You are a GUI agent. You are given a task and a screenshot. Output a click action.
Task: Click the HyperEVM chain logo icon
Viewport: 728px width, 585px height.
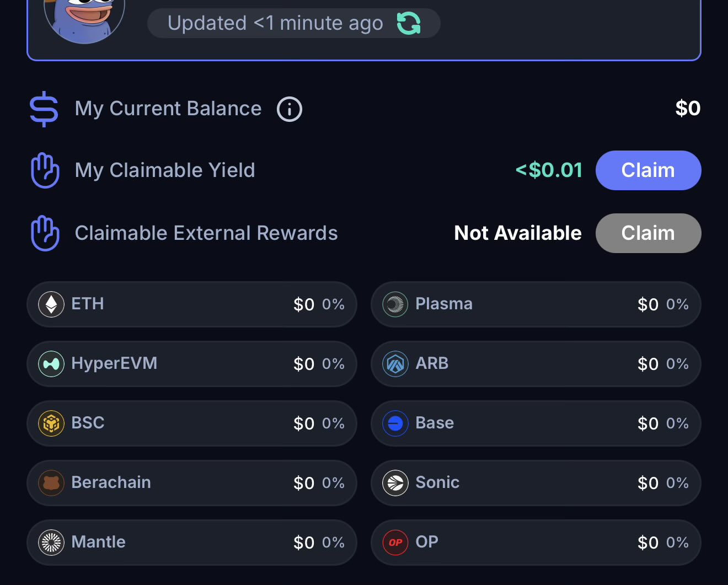point(51,364)
